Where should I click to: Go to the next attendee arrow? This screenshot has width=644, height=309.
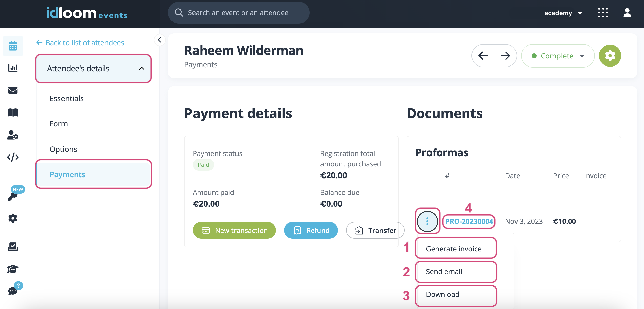tap(505, 56)
